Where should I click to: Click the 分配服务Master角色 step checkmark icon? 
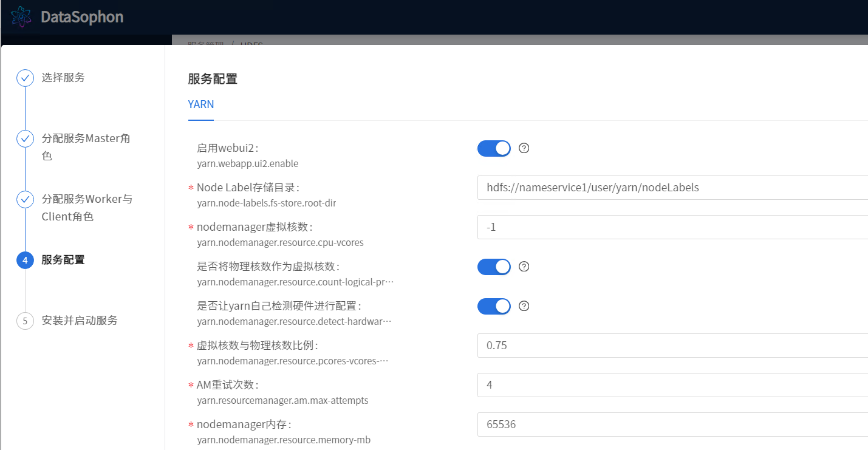[x=25, y=139]
